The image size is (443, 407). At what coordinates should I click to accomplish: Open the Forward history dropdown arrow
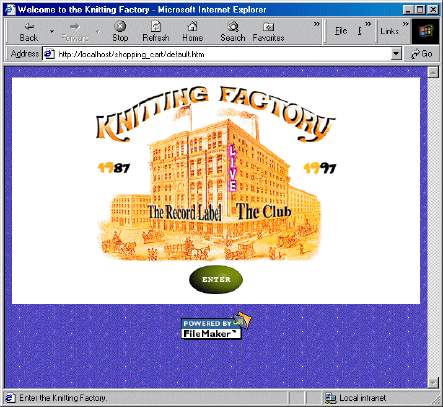(98, 32)
